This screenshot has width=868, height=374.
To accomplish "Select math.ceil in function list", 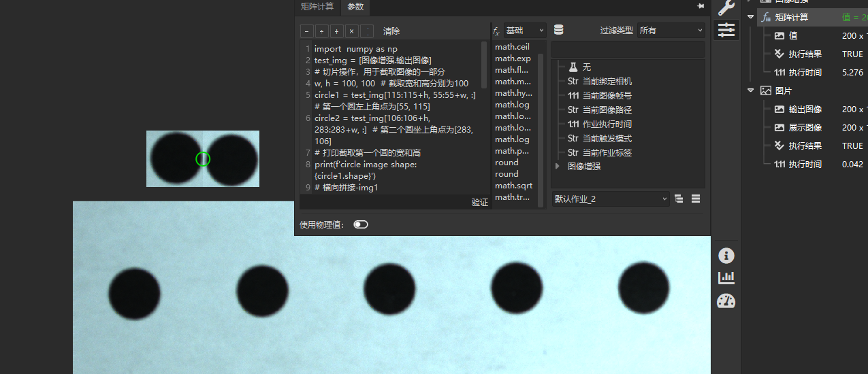I will pyautogui.click(x=512, y=47).
